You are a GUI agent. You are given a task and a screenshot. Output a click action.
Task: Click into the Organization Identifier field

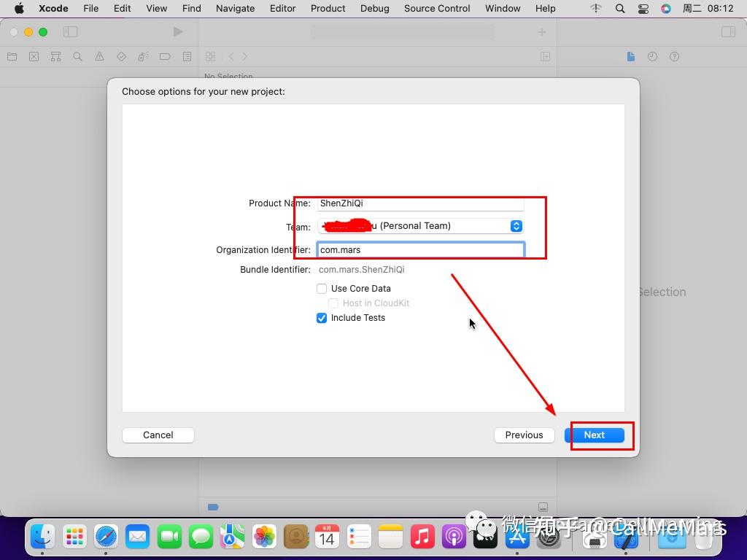(x=421, y=249)
